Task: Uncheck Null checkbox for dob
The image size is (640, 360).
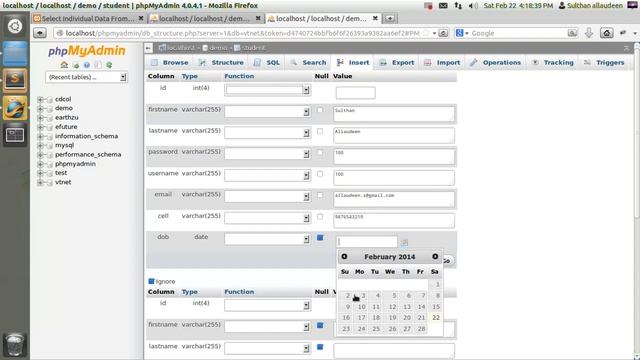Action: tap(320, 238)
